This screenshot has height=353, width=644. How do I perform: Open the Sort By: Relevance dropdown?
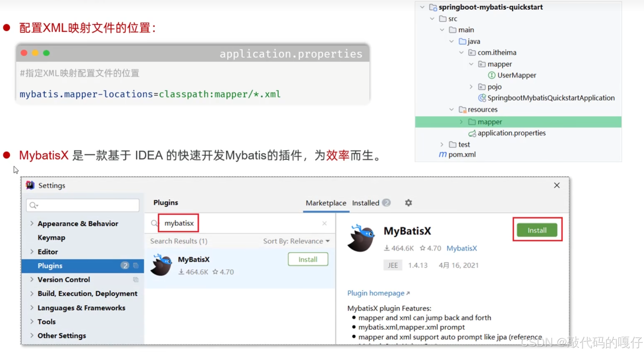(296, 241)
